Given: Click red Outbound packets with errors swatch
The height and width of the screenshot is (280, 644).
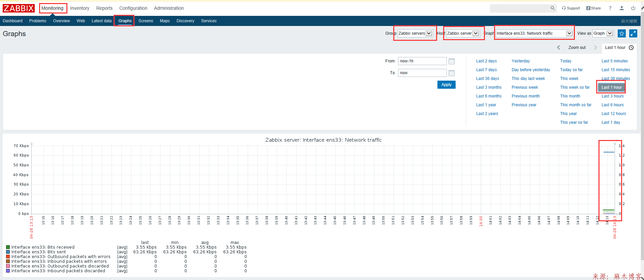Looking at the screenshot, I should coord(8,257).
